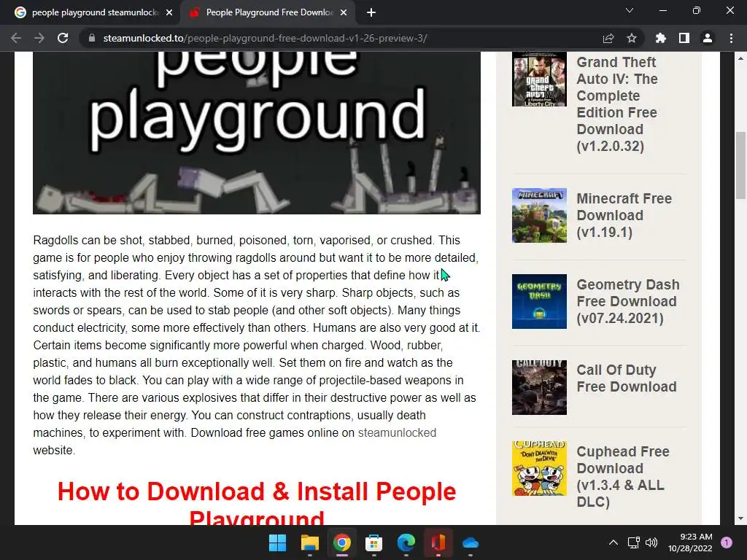The height and width of the screenshot is (560, 747).
Task: Click the Chrome taskbar icon
Action: click(341, 542)
